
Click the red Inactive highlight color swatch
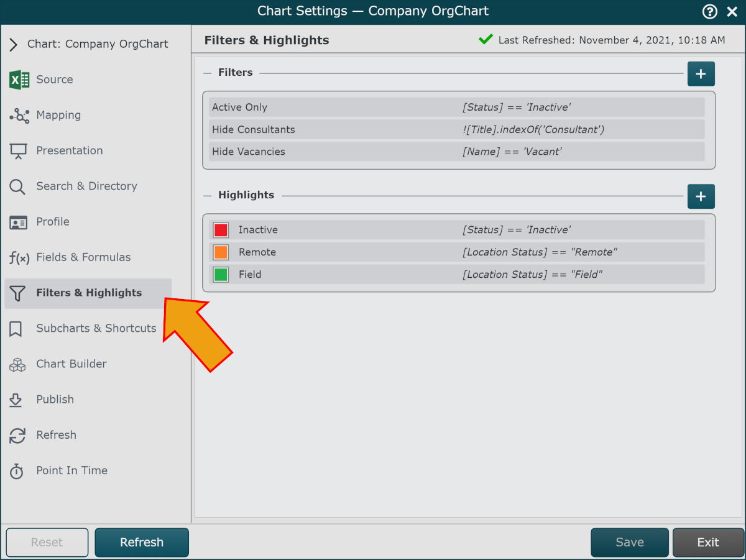click(221, 230)
